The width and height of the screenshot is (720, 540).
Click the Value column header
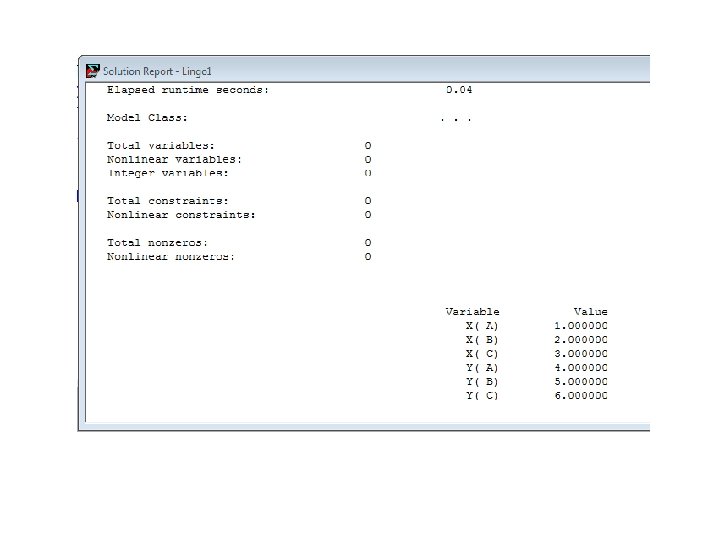coord(591,312)
